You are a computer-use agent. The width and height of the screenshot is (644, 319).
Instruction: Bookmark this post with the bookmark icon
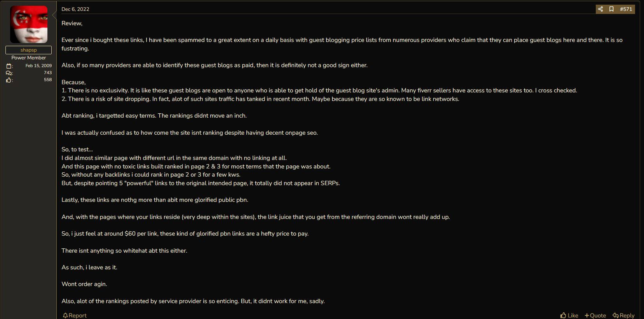[x=611, y=9]
